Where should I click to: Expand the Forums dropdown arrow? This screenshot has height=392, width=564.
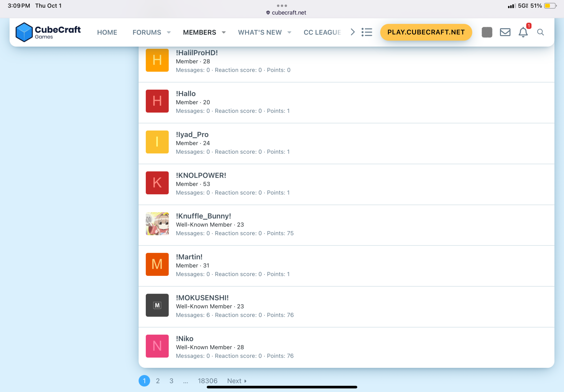click(169, 32)
